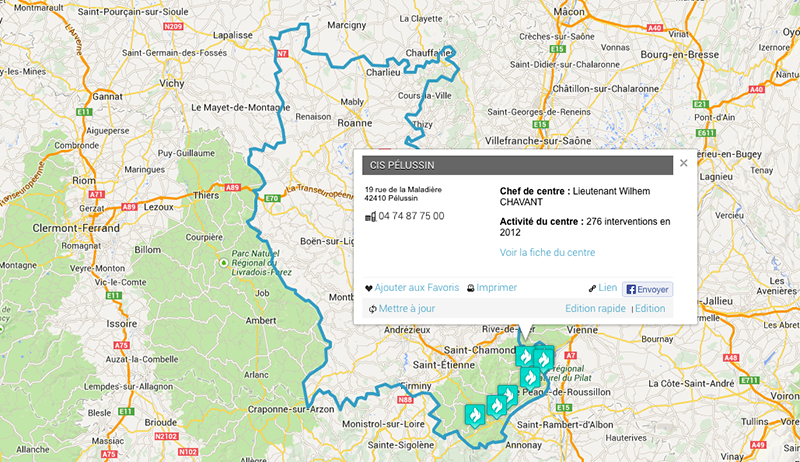Click the Mettre à jour link
Viewport: 800px width, 462px height.
pos(407,309)
